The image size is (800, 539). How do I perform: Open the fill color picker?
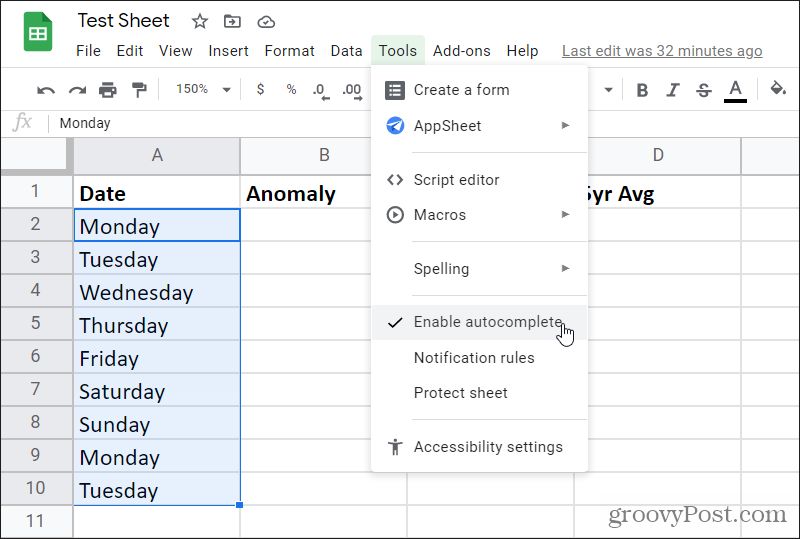point(778,89)
